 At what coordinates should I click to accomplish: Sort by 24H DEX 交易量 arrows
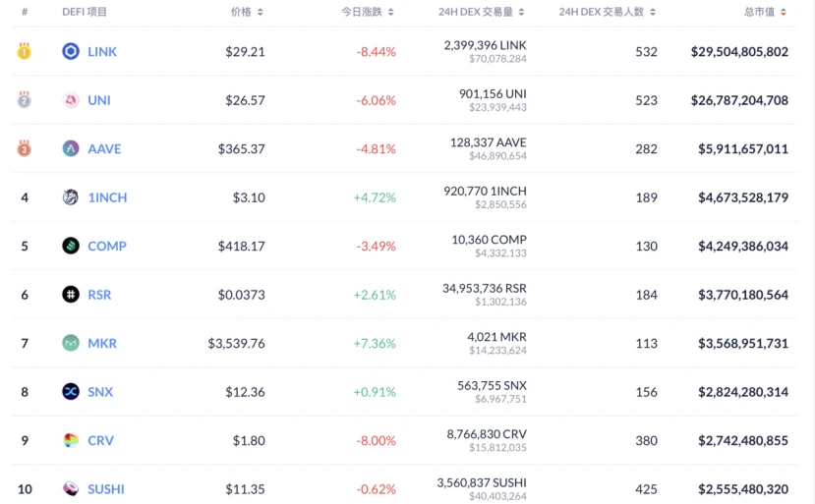(521, 12)
